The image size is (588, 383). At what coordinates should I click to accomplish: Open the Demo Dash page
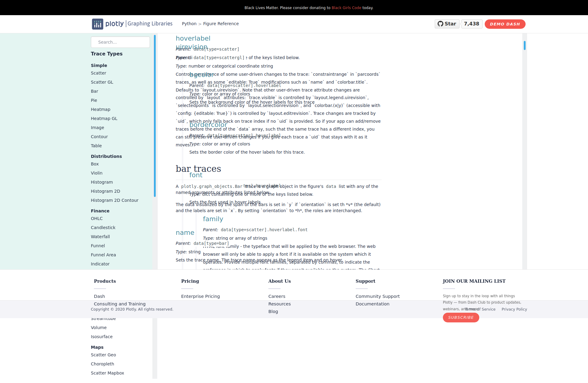point(505,24)
